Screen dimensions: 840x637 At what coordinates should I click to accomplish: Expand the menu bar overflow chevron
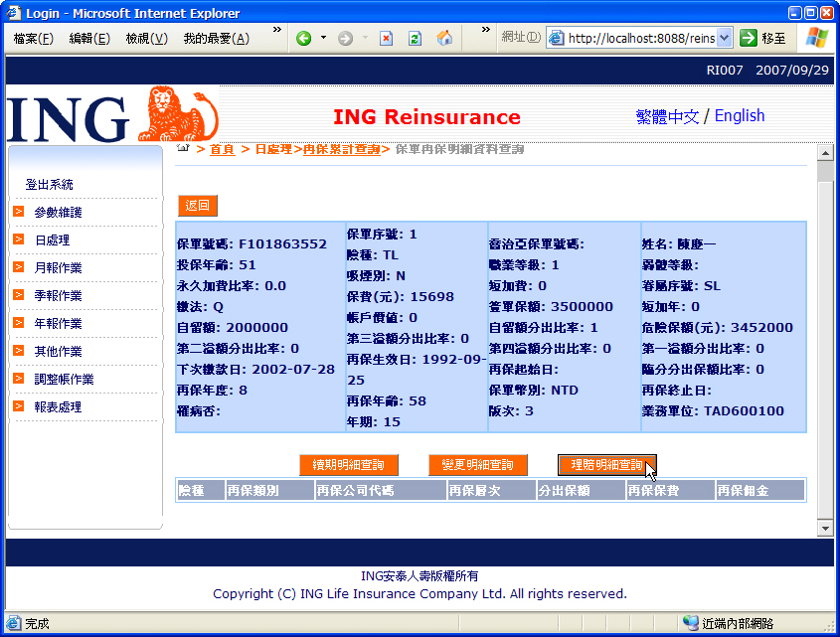277,30
